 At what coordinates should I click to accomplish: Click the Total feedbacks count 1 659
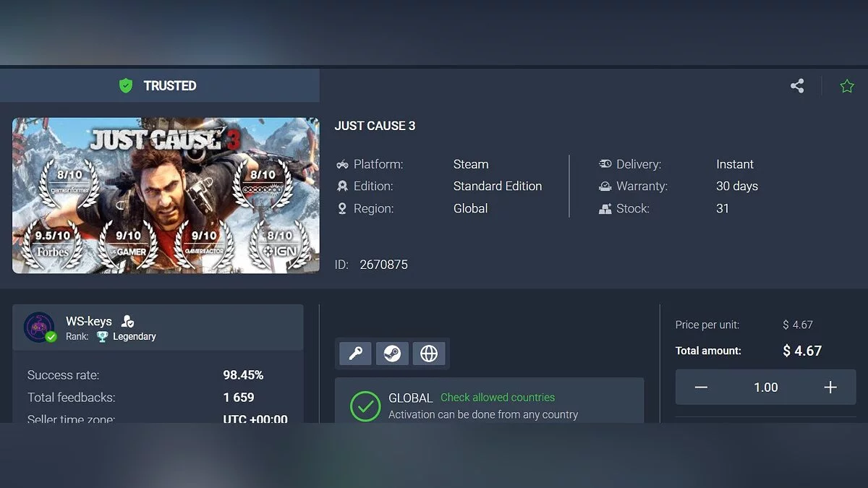click(x=239, y=398)
